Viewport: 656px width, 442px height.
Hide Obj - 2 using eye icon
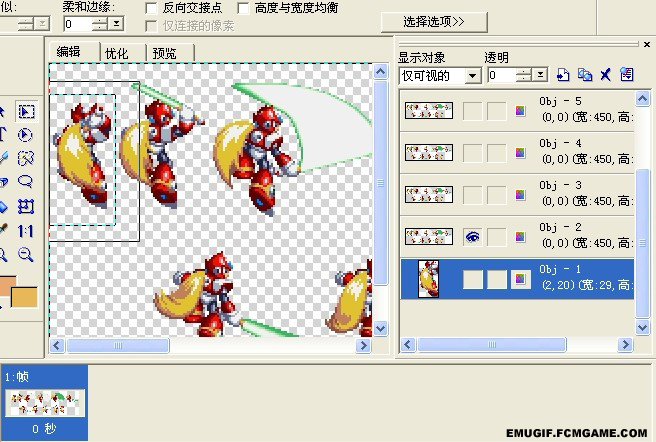[x=473, y=237]
